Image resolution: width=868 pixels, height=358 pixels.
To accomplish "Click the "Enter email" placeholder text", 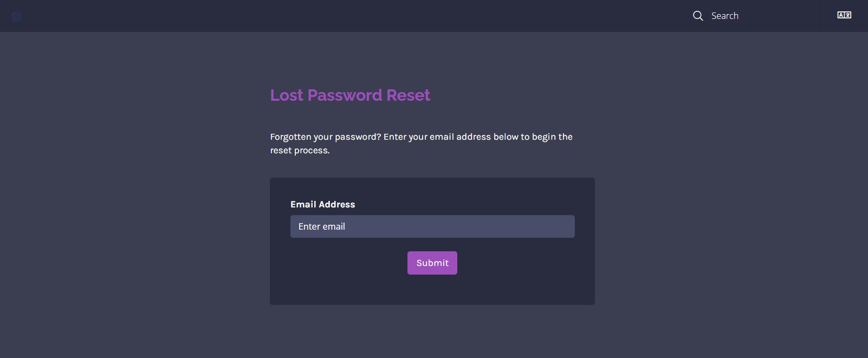I will pos(322,226).
